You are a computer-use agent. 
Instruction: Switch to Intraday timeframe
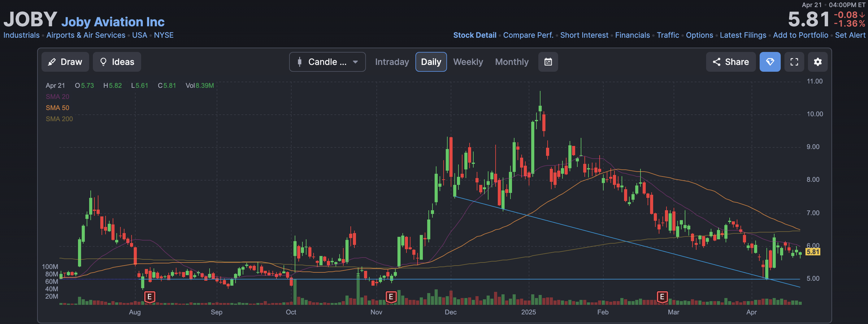pos(392,62)
